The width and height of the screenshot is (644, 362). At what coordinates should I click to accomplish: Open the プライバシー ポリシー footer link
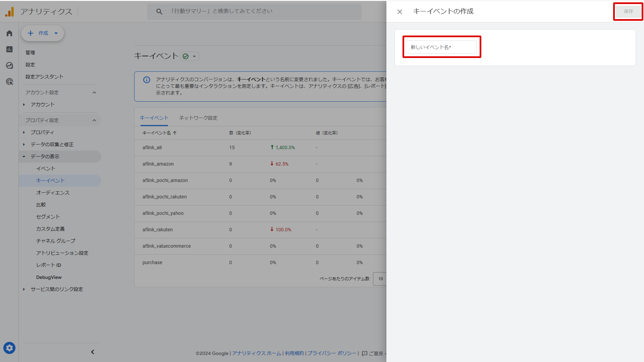331,353
